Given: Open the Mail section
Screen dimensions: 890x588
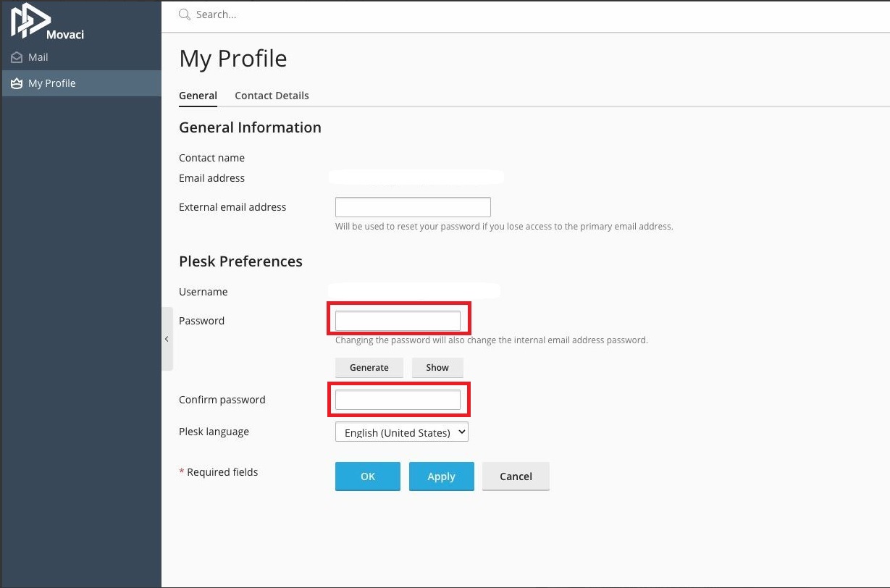Looking at the screenshot, I should click(38, 57).
